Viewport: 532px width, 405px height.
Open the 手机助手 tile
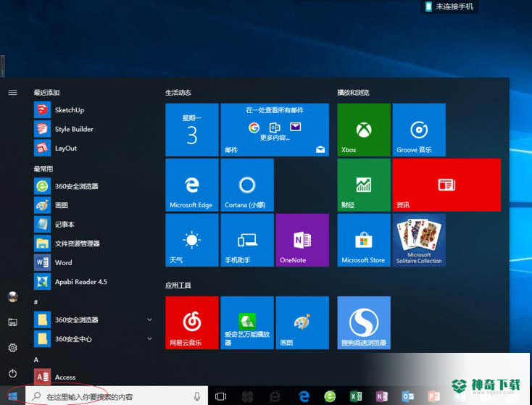(x=247, y=240)
